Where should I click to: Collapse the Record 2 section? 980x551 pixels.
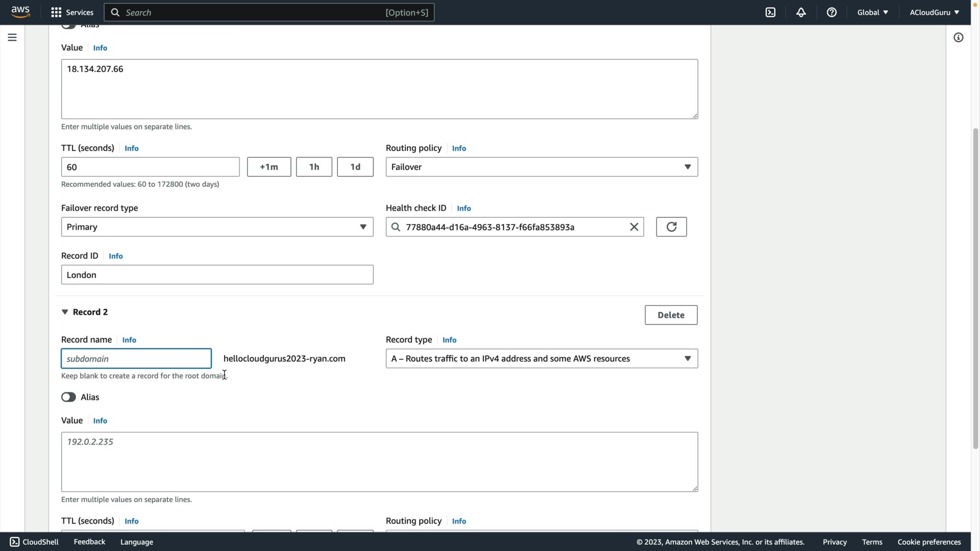(x=65, y=312)
